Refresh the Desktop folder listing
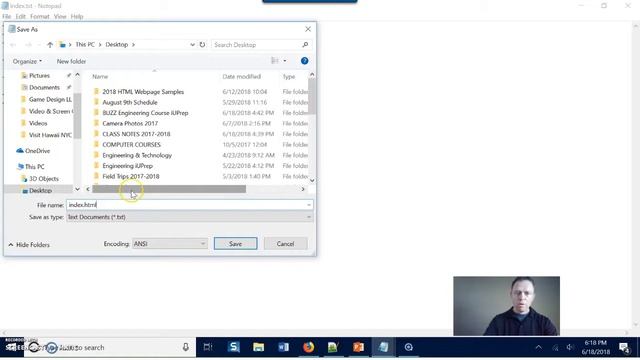640x360 pixels. [202, 45]
